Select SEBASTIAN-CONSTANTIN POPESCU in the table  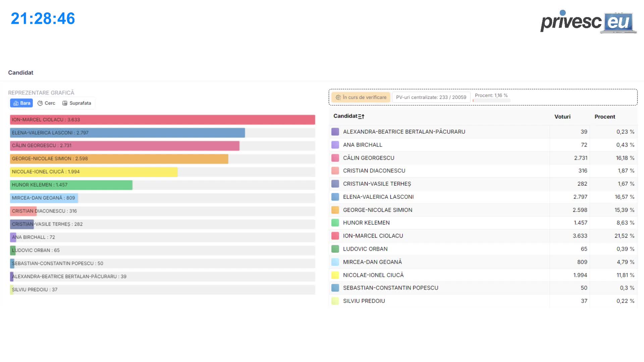click(390, 288)
